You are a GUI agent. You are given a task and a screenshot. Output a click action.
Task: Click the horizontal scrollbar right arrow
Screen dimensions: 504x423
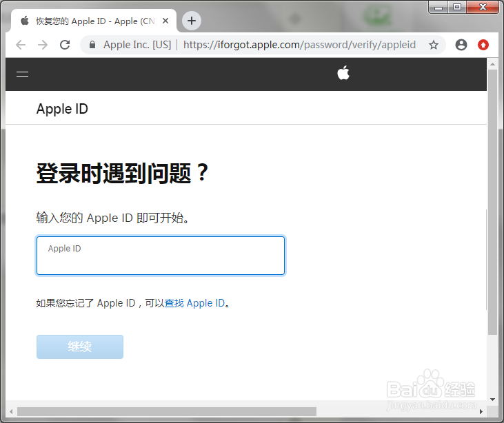pyautogui.click(x=481, y=411)
